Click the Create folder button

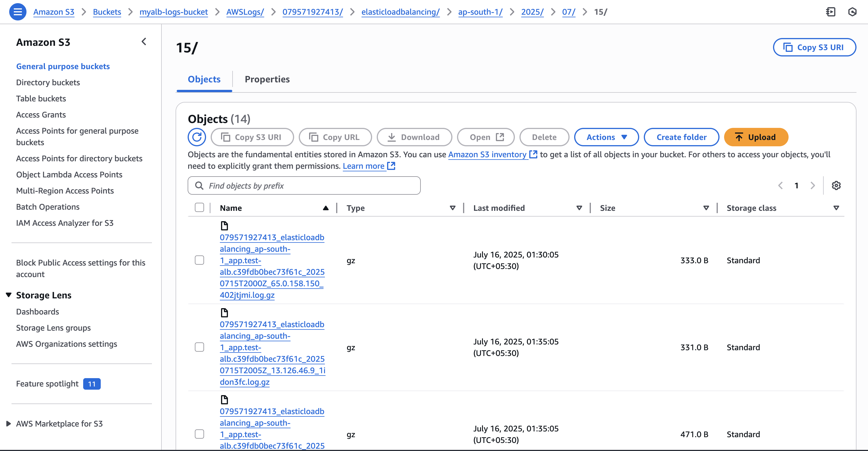681,137
